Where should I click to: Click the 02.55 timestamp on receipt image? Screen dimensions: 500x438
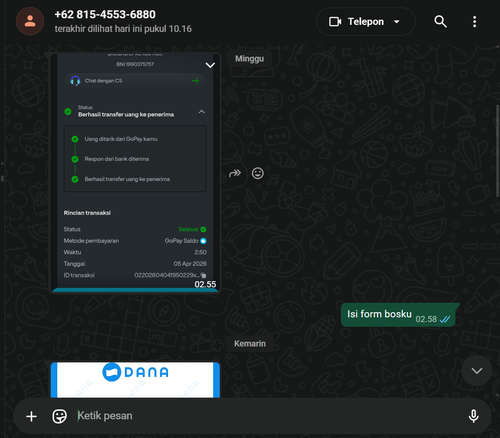(x=205, y=284)
